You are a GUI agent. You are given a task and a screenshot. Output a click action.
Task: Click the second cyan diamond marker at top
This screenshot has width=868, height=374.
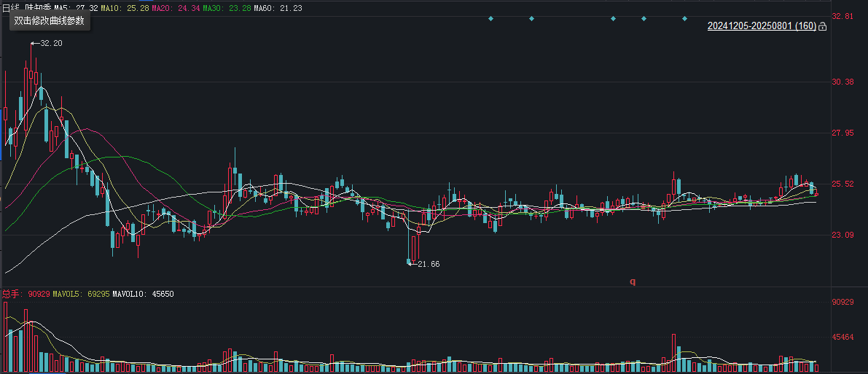531,19
